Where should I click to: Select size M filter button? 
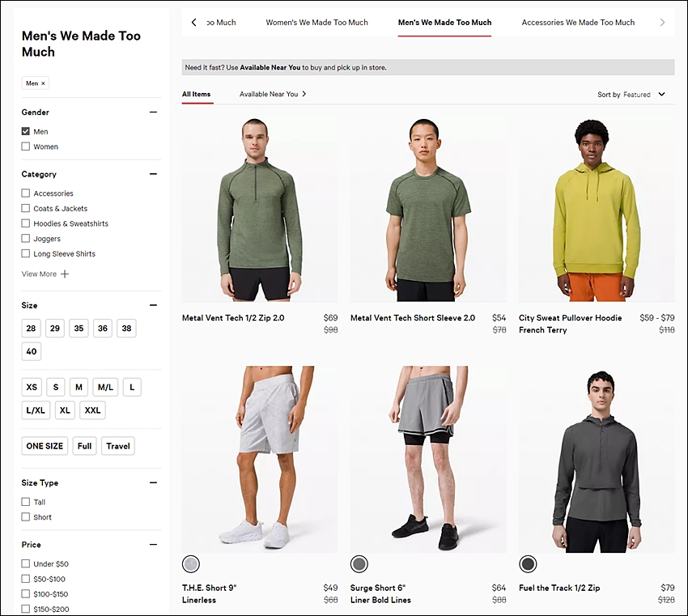point(79,387)
